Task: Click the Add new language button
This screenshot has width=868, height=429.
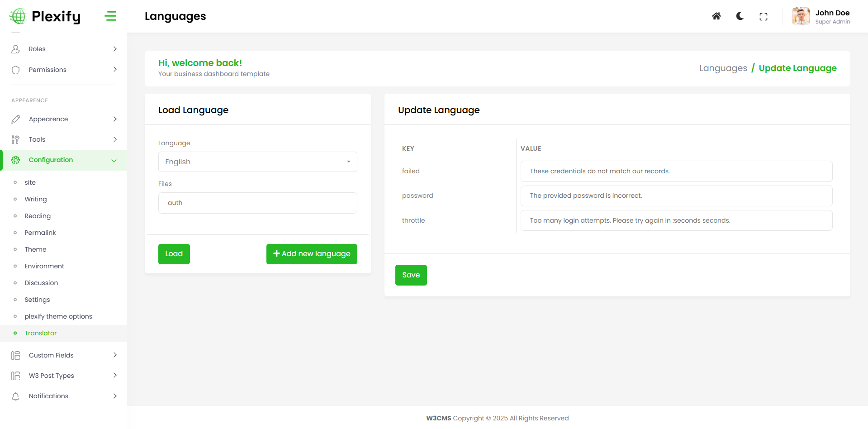Action: coord(312,254)
